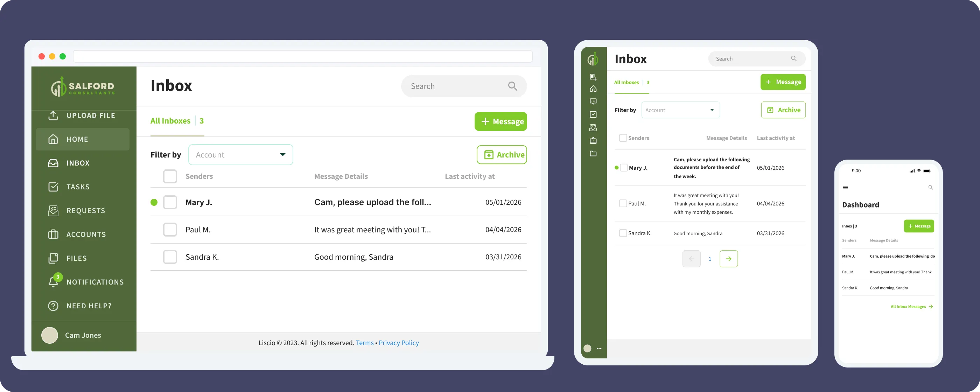Click the green Message button on tablet
980x392 pixels.
click(783, 82)
